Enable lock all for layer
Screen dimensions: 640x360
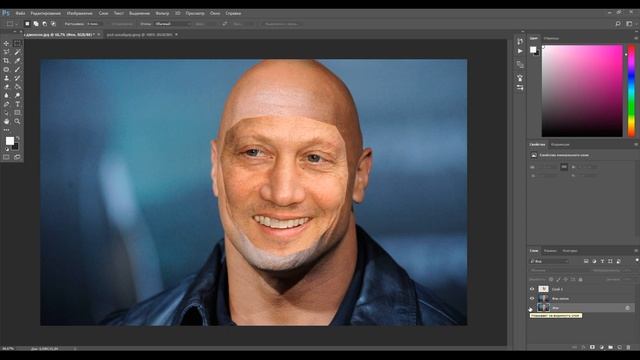coord(580,280)
